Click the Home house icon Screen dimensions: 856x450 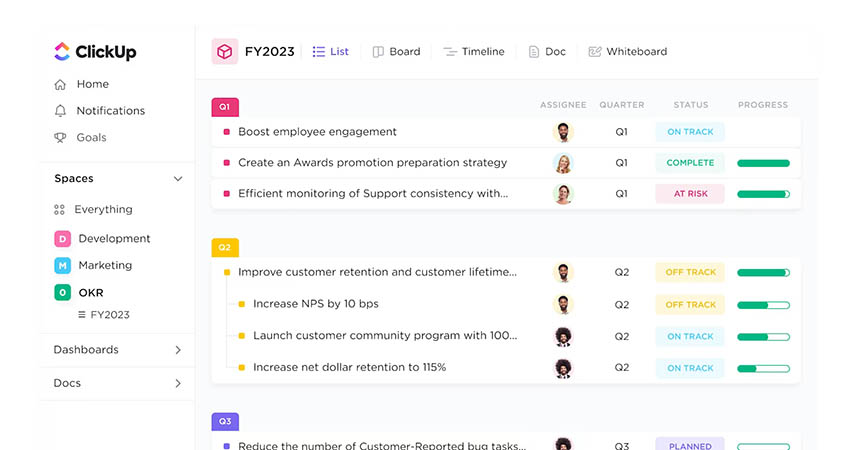pos(61,85)
